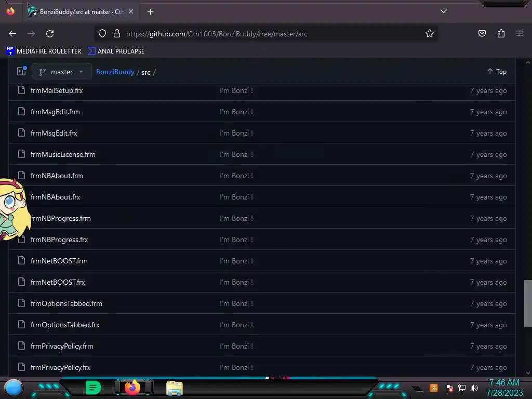Click the Star Butterfly desktop character
Screen dimensions: 532x399
click(14, 209)
